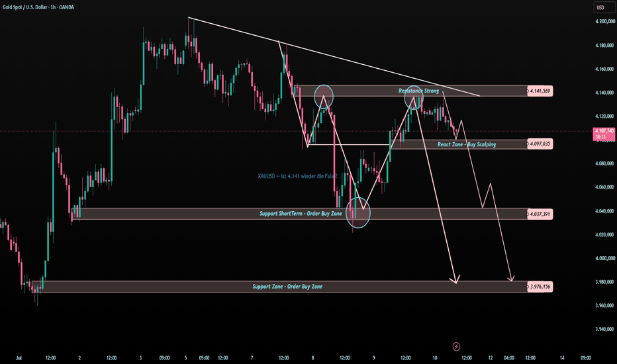This screenshot has height=364, width=617.
Task: Click the Jul label on the time axis
Action: point(19,358)
